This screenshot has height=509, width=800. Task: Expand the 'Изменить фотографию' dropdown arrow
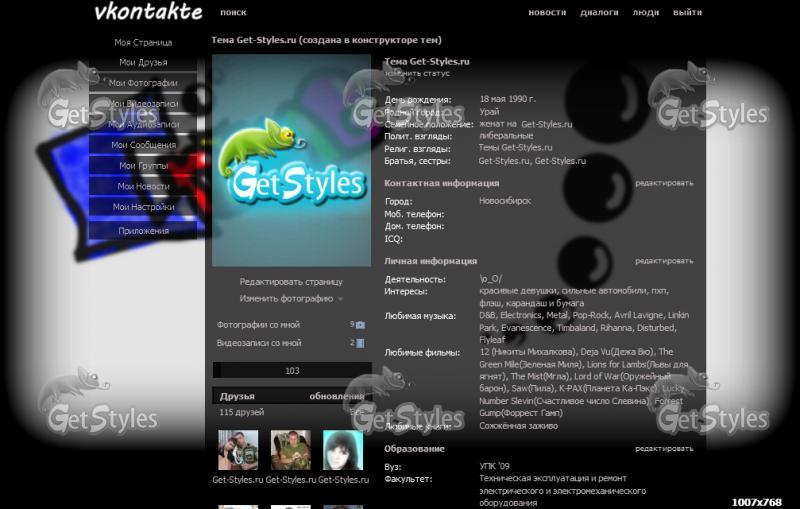340,299
